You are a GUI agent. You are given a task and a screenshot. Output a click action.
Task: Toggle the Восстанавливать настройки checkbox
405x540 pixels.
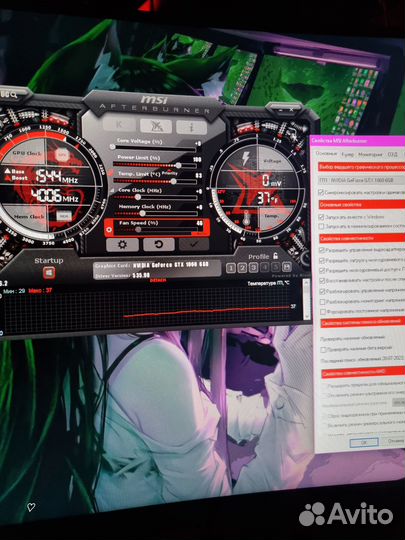[322, 281]
